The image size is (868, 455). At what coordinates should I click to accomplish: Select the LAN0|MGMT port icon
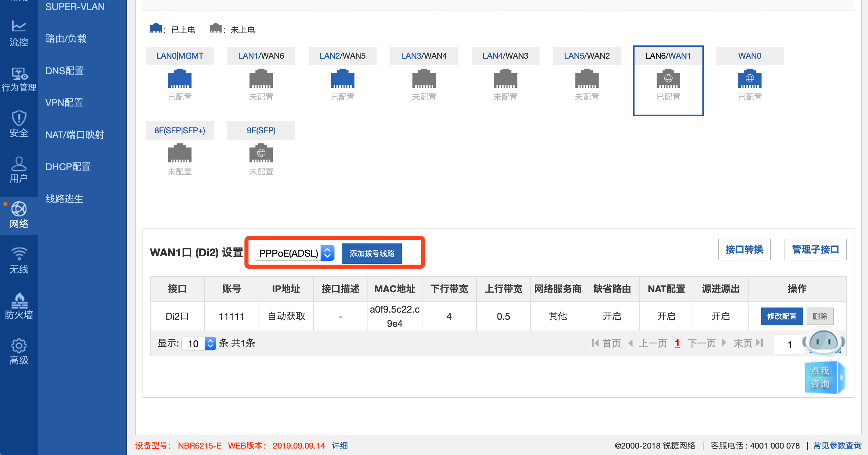click(180, 79)
